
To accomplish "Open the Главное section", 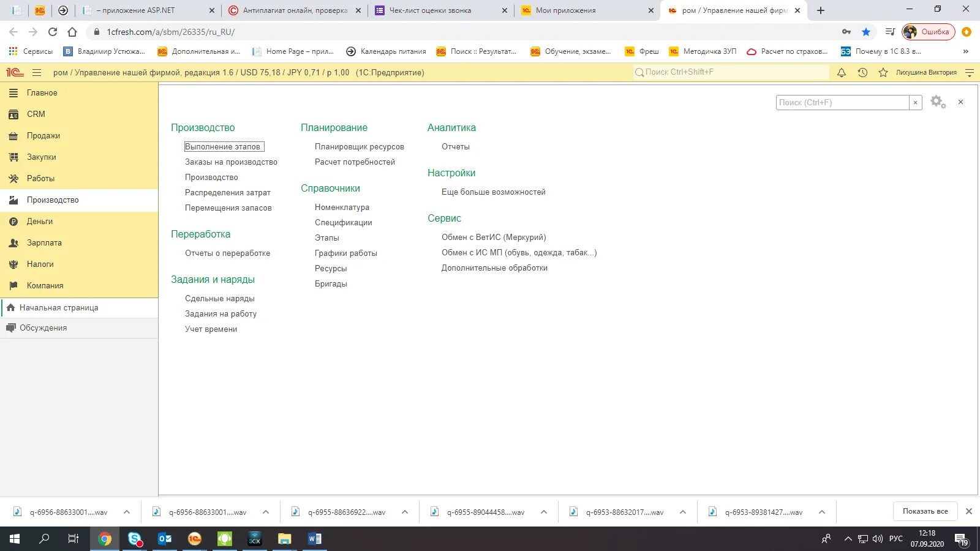I will coord(79,93).
